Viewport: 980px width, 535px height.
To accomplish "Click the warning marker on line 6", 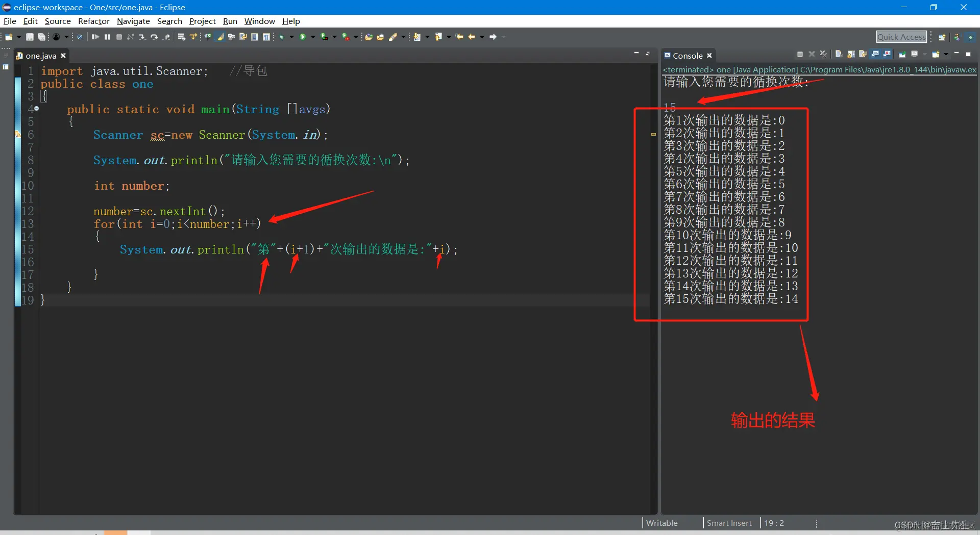I will [x=18, y=135].
